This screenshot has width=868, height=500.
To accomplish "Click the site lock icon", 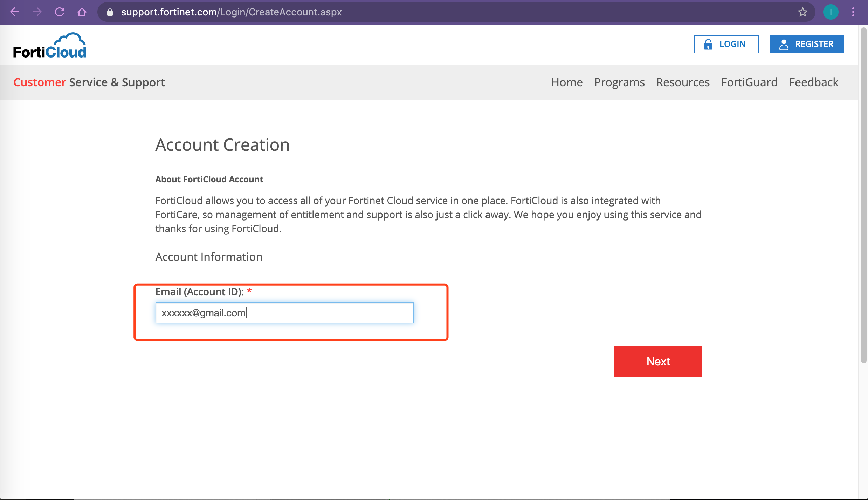I will [110, 12].
